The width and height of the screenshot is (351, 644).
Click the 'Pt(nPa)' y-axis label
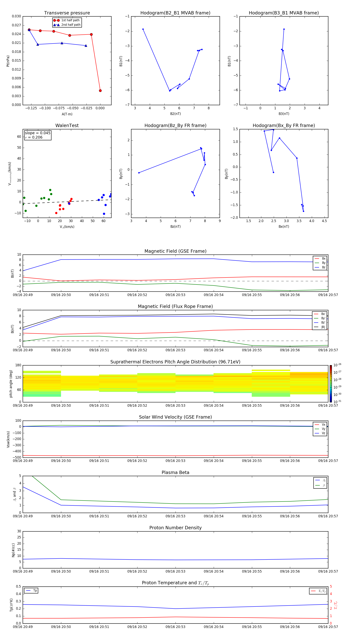click(x=8, y=61)
